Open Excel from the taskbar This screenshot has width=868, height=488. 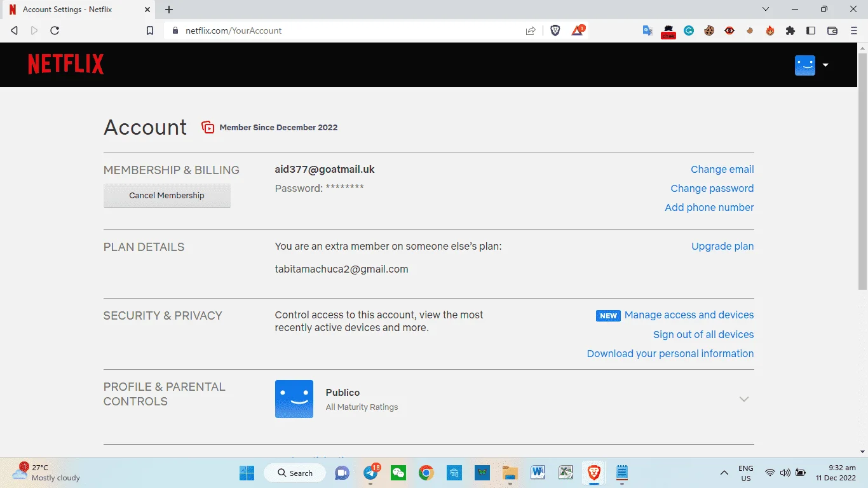[x=566, y=473]
